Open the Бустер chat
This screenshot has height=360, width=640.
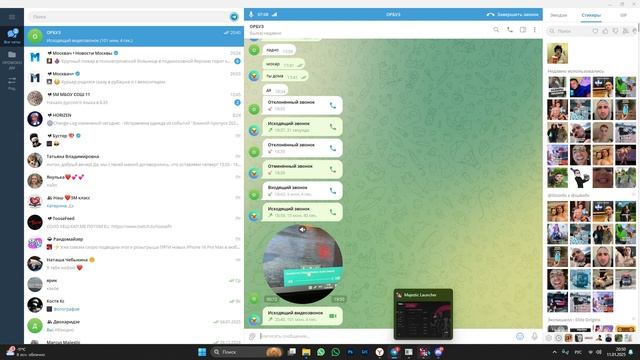pos(134,140)
